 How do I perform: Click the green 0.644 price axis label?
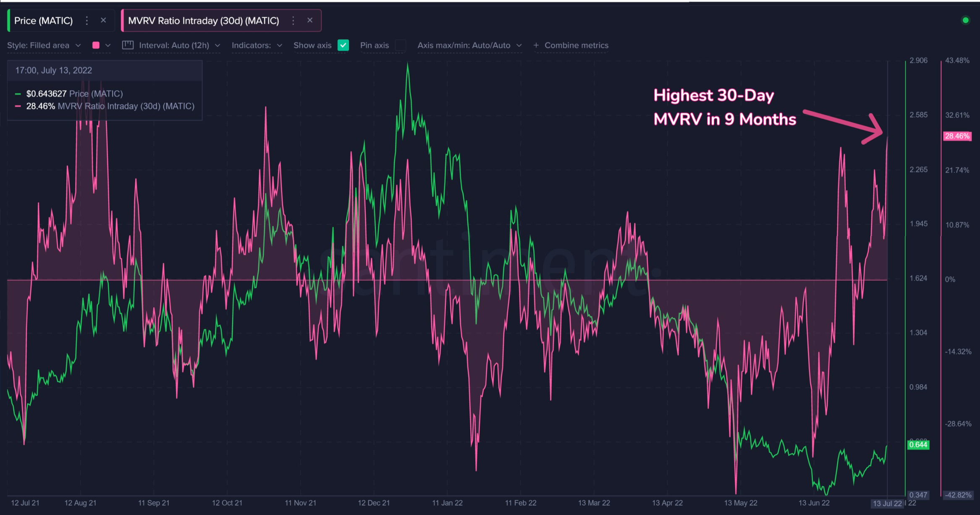pos(918,444)
